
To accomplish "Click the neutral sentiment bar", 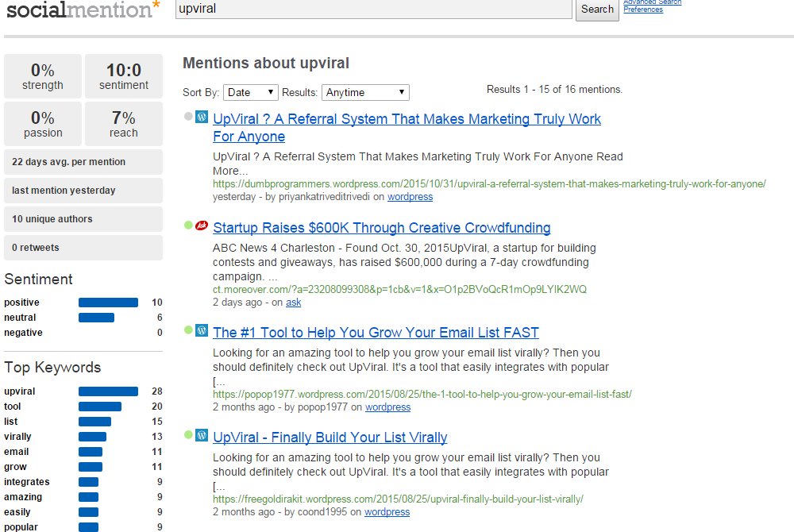I will (96, 318).
